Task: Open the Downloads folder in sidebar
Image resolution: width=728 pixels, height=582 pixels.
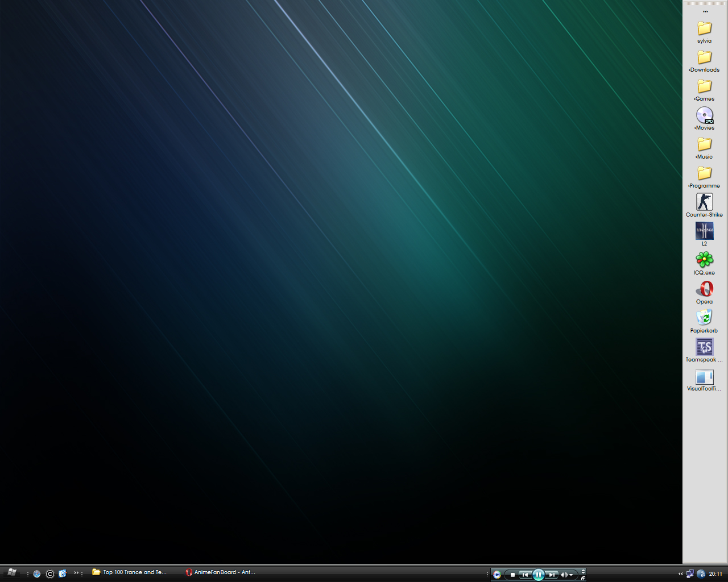Action: click(x=704, y=57)
